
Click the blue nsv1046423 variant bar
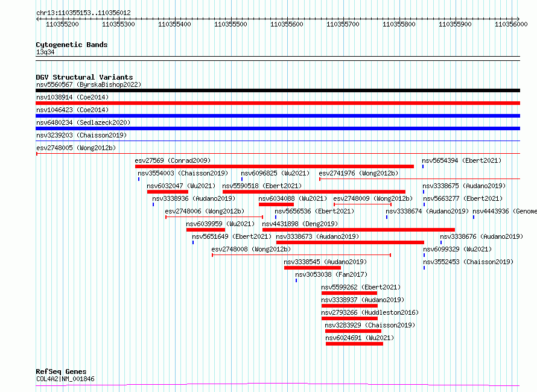278,116
